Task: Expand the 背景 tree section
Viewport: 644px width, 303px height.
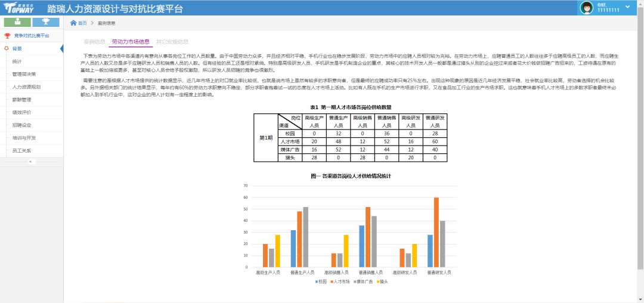Action: tap(18, 48)
